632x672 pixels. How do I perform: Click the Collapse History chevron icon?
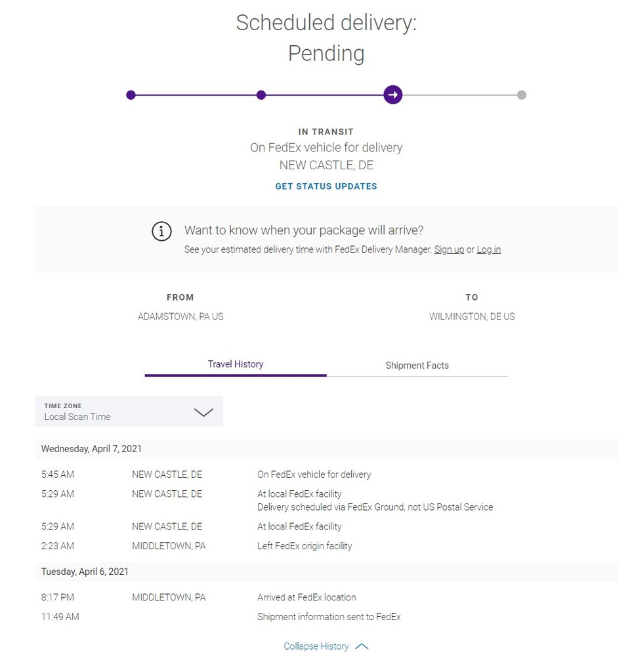coord(362,646)
